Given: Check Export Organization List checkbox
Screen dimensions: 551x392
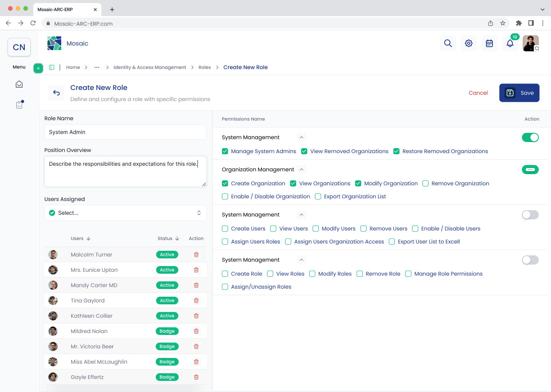Looking at the screenshot, I should [x=318, y=196].
